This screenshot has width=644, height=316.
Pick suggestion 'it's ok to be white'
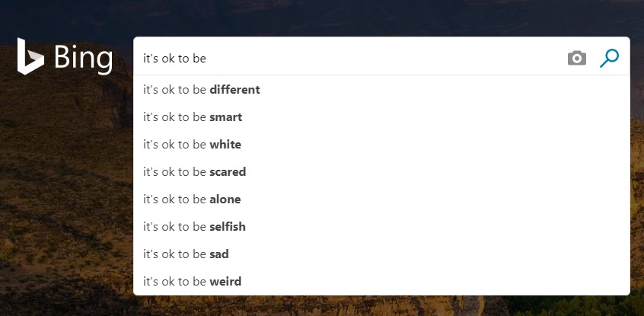381,145
